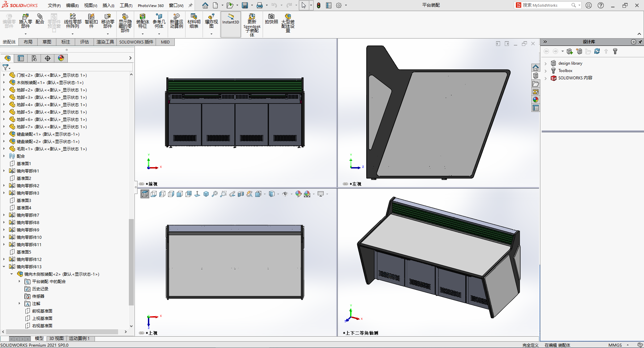Click MMGS unit system in status bar
Screen dimensions: 644x348
[615, 345]
